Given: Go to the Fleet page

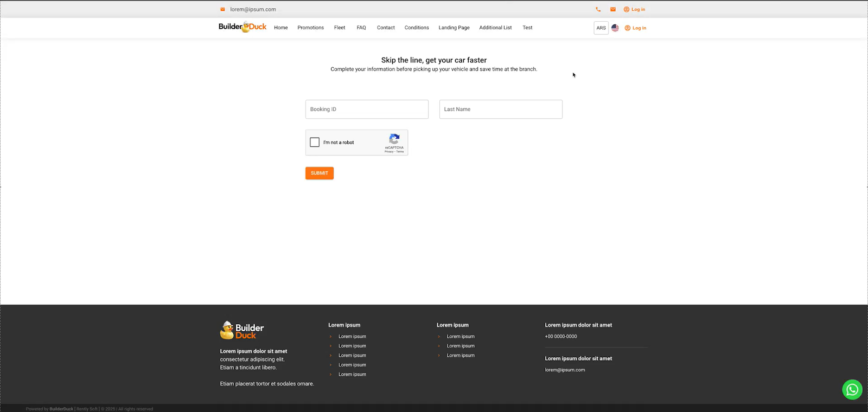Looking at the screenshot, I should point(340,28).
